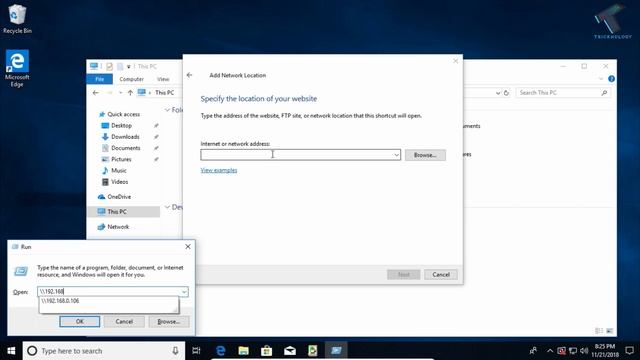
Task: Select Desktop in navigation pane
Action: pos(121,125)
